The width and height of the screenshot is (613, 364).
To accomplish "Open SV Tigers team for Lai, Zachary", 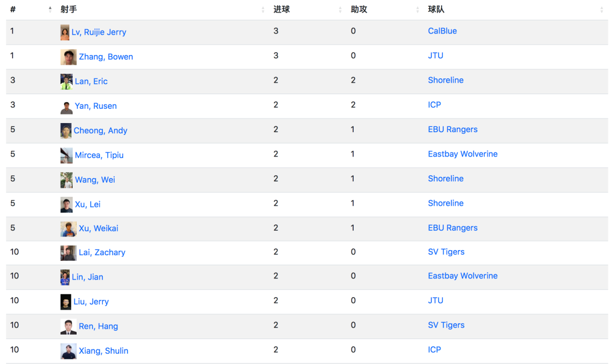I will [x=446, y=252].
